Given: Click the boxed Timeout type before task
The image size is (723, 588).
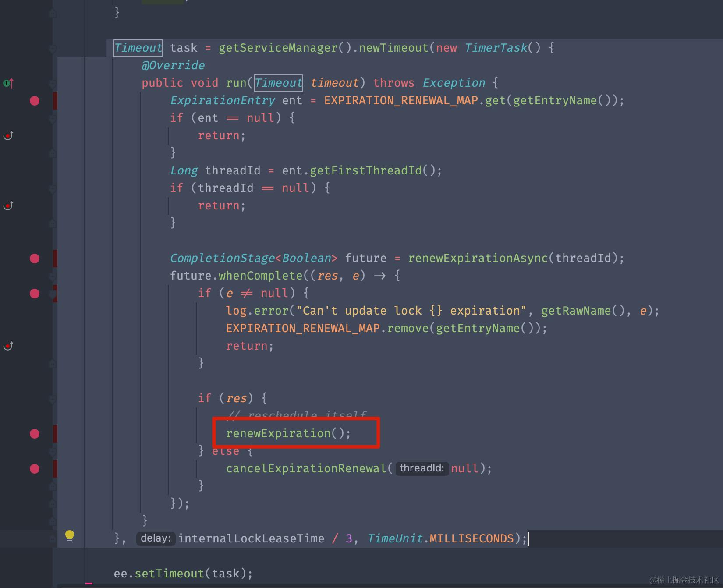Looking at the screenshot, I should [138, 48].
